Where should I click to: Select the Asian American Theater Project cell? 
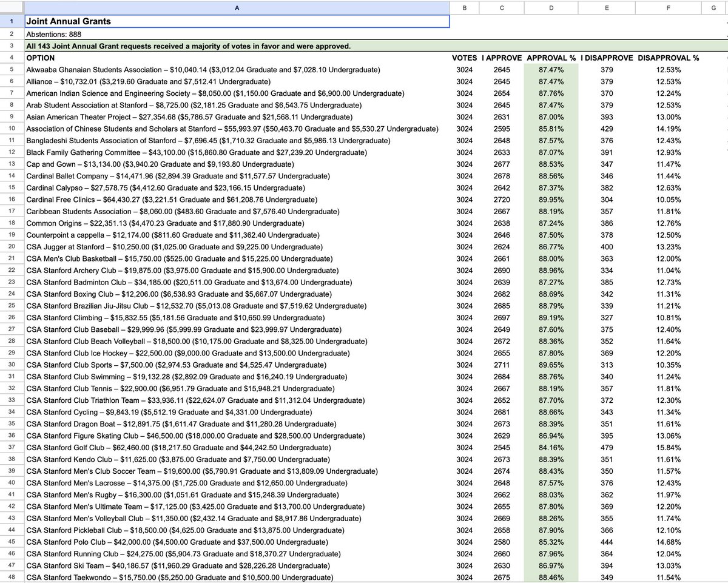tap(237, 117)
